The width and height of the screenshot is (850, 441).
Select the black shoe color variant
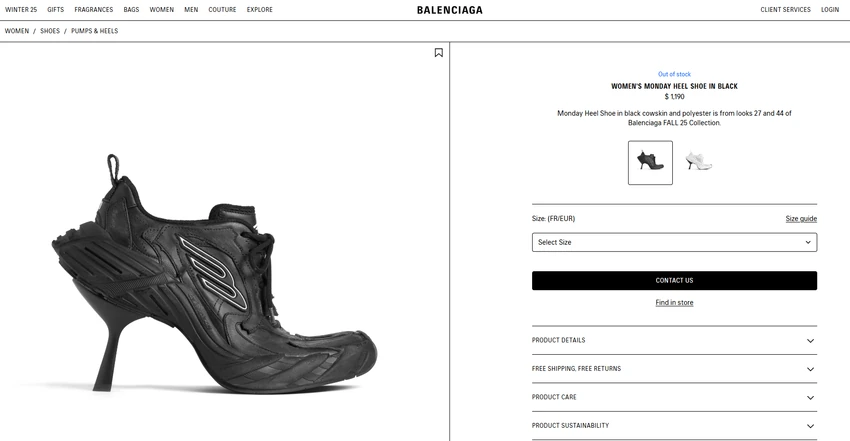[650, 163]
